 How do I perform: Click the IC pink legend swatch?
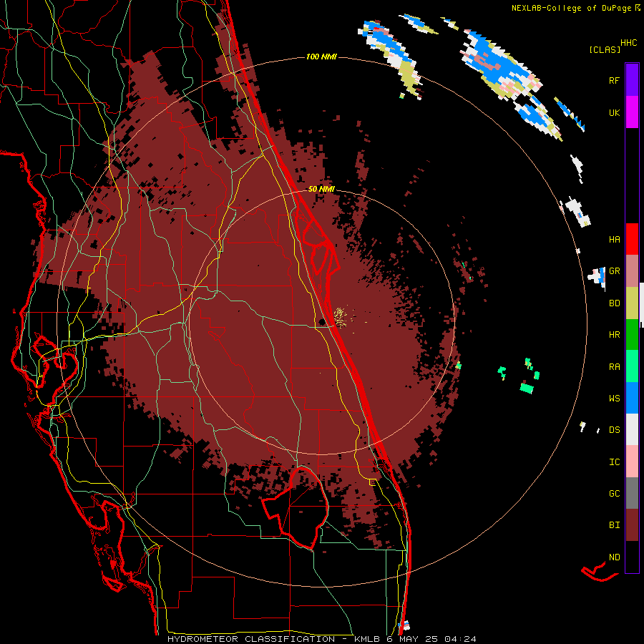pyautogui.click(x=632, y=462)
